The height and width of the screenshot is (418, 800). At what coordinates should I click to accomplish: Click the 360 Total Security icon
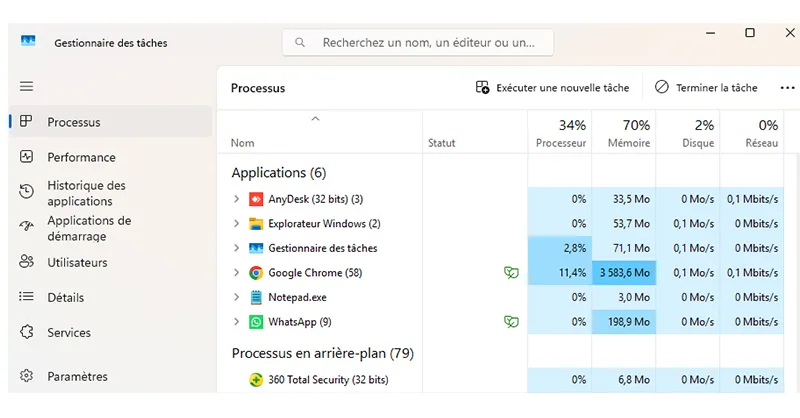click(x=256, y=380)
